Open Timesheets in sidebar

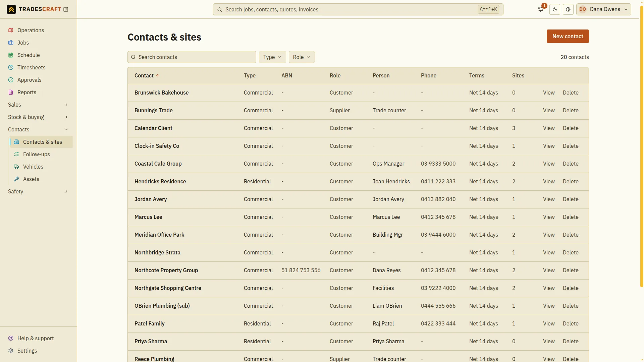tap(38, 67)
